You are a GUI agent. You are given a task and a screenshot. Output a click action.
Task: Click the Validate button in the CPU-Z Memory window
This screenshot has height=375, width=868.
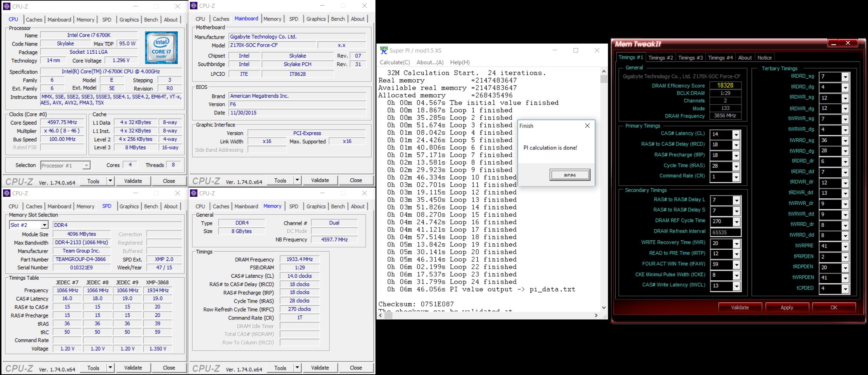pyautogui.click(x=320, y=368)
